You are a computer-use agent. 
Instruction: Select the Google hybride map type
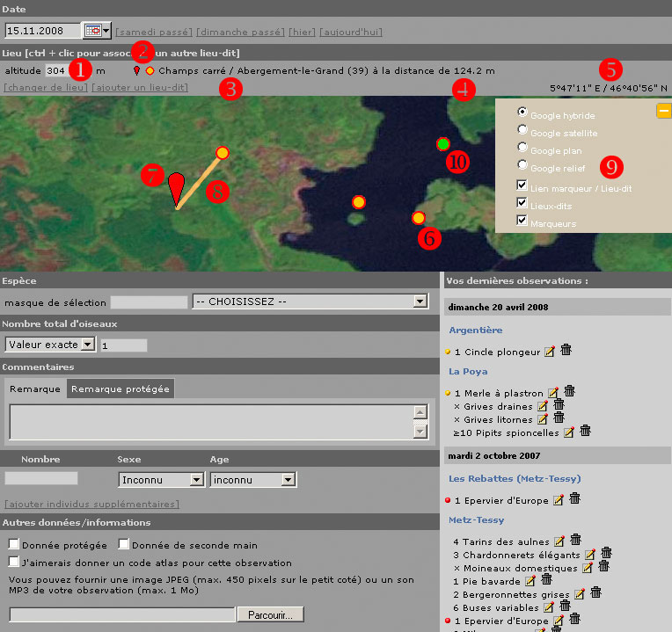(x=522, y=112)
